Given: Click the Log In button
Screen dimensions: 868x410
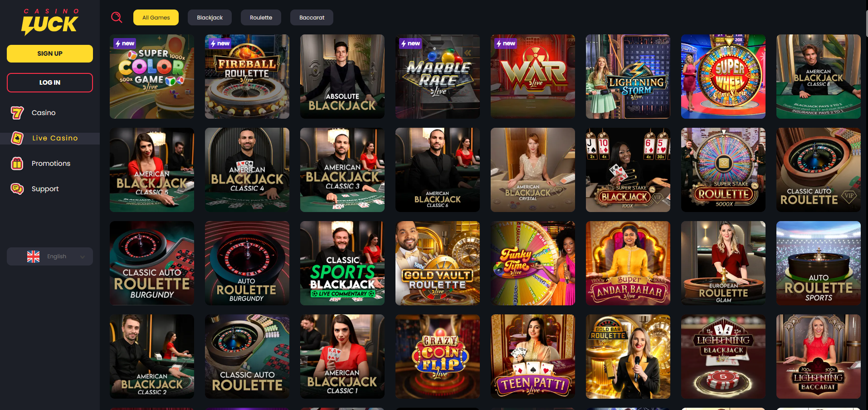Looking at the screenshot, I should 50,82.
